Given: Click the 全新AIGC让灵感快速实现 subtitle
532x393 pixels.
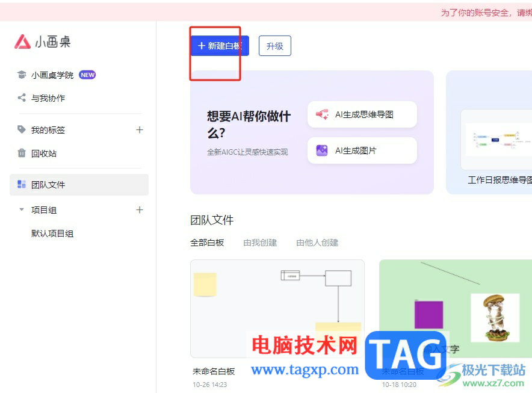Looking at the screenshot, I should coord(247,152).
